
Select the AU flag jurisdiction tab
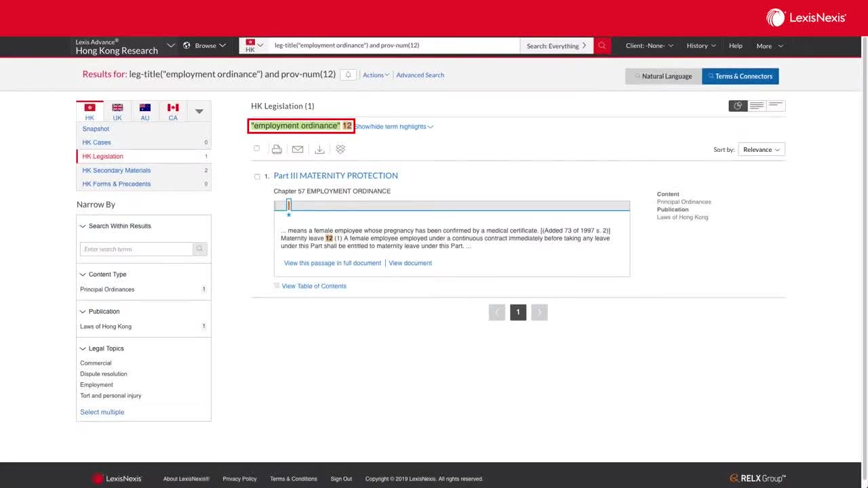pos(145,112)
